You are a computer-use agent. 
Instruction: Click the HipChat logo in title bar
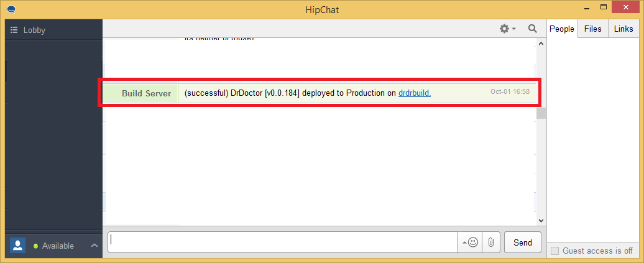click(x=11, y=9)
